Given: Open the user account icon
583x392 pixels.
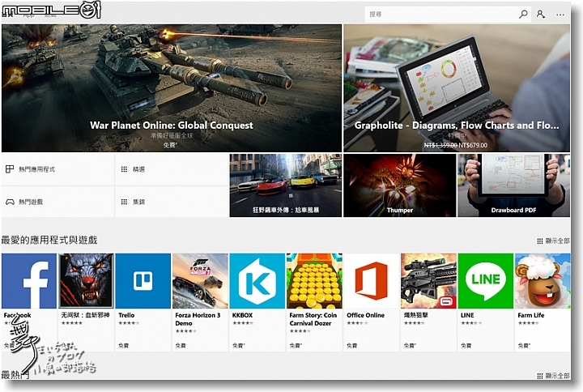Looking at the screenshot, I should click(541, 15).
